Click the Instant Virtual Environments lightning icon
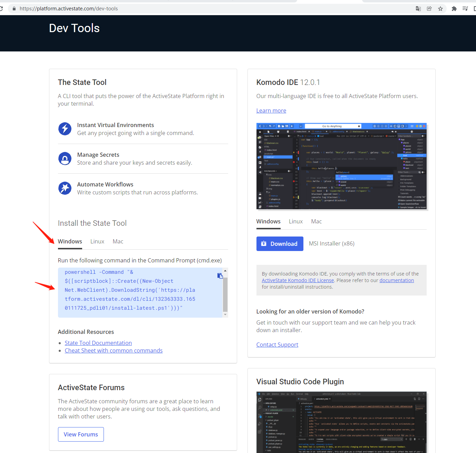The width and height of the screenshot is (476, 453). (x=65, y=129)
